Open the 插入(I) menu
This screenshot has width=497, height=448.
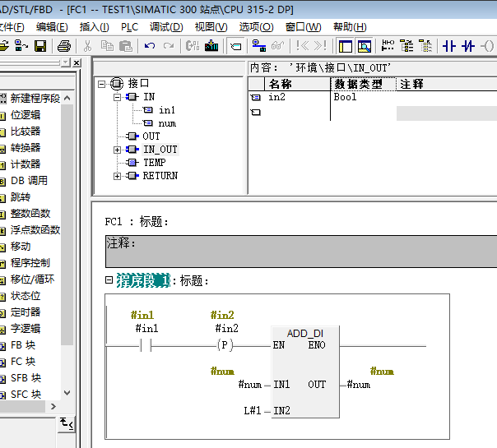(95, 27)
